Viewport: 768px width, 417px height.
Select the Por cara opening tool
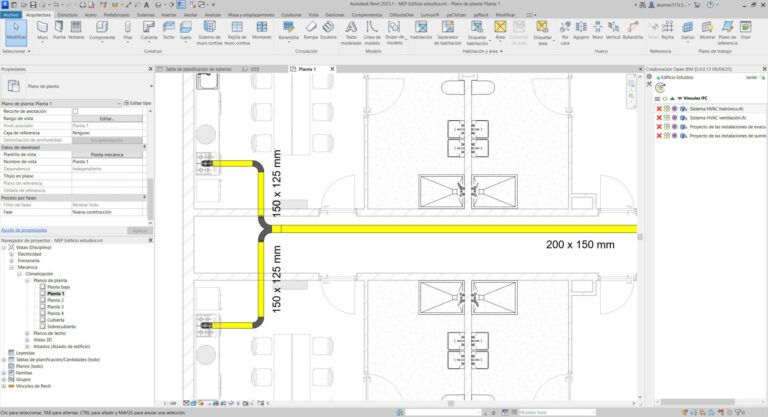565,33
